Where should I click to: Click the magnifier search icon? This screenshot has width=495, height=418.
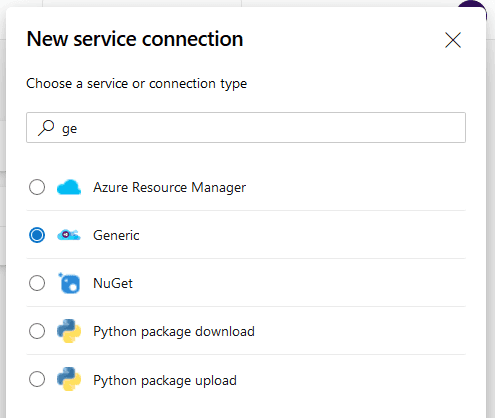click(x=46, y=128)
